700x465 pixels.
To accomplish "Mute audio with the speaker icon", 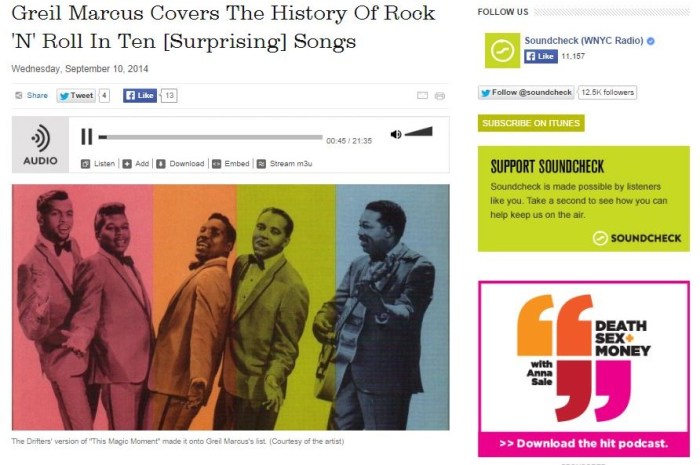I will click(x=396, y=134).
